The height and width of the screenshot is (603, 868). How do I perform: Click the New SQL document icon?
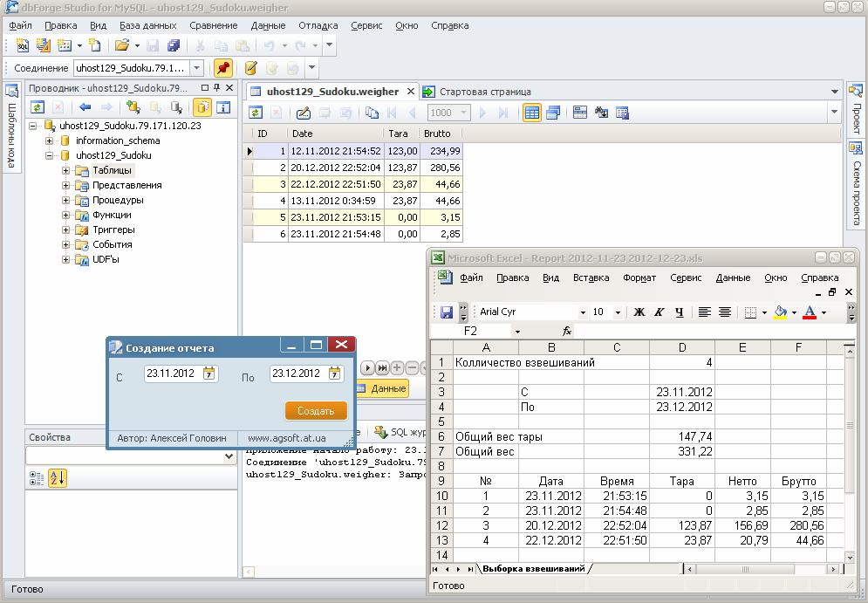(22, 45)
